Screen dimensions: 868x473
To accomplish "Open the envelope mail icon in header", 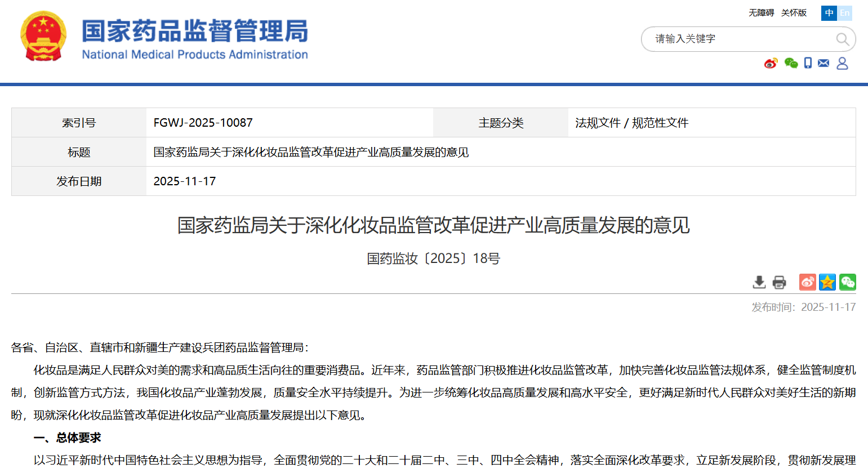I will click(824, 63).
